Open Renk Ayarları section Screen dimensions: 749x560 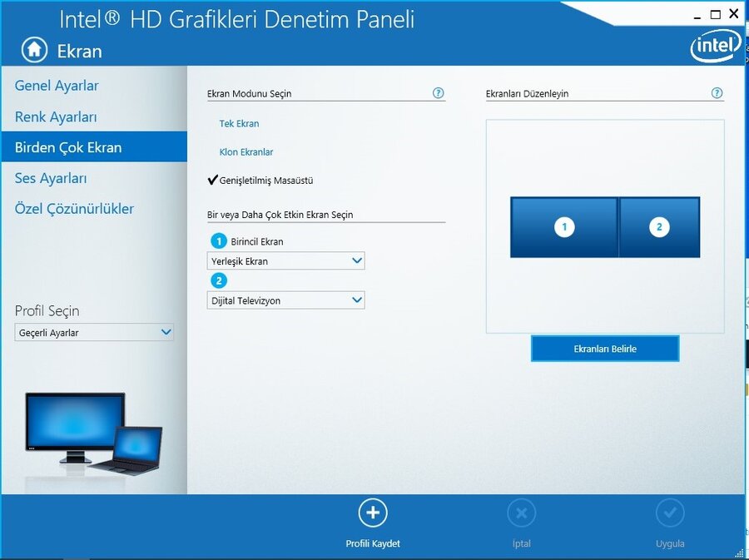pyautogui.click(x=56, y=117)
